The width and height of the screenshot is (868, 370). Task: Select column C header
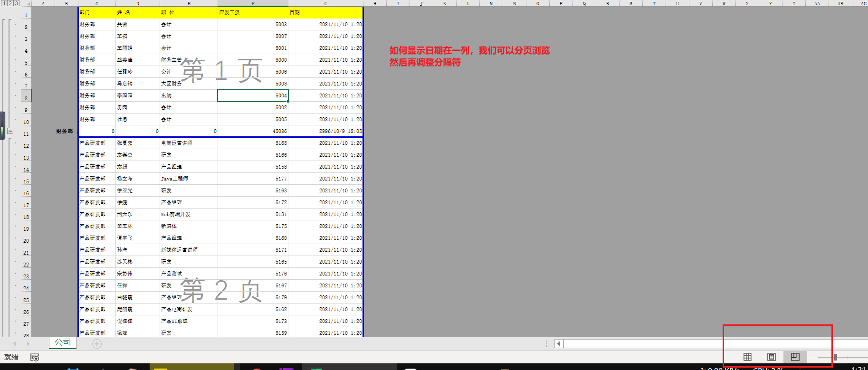click(97, 3)
